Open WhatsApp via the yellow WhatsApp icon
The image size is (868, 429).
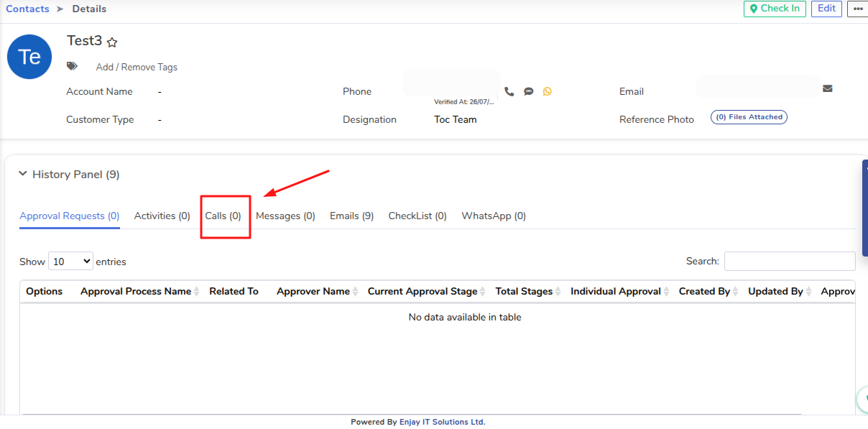pos(548,91)
